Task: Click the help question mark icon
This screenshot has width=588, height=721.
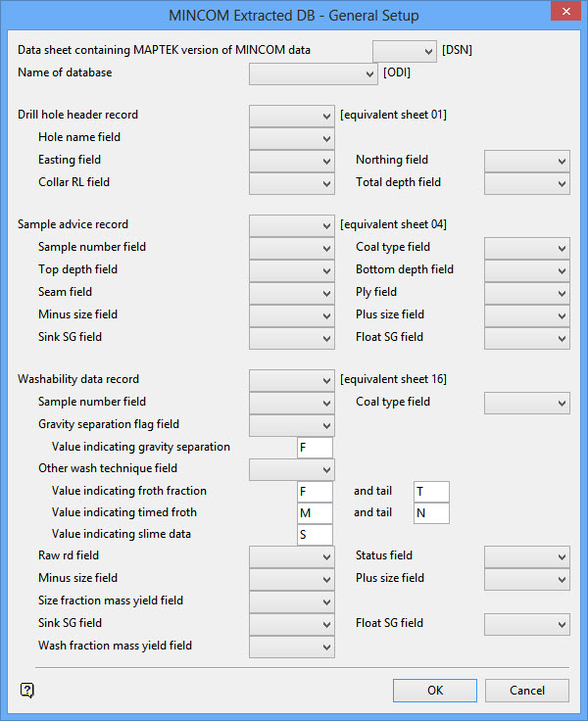Action: (x=27, y=690)
